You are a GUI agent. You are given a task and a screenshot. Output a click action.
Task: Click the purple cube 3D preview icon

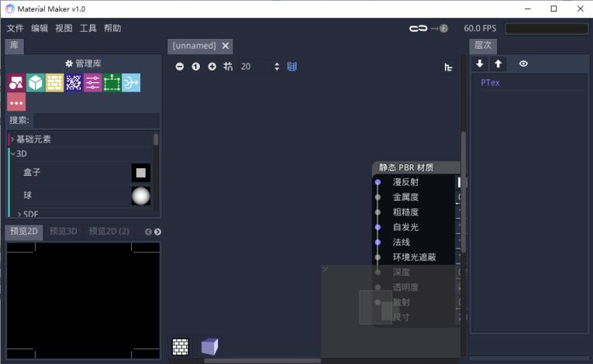point(209,347)
